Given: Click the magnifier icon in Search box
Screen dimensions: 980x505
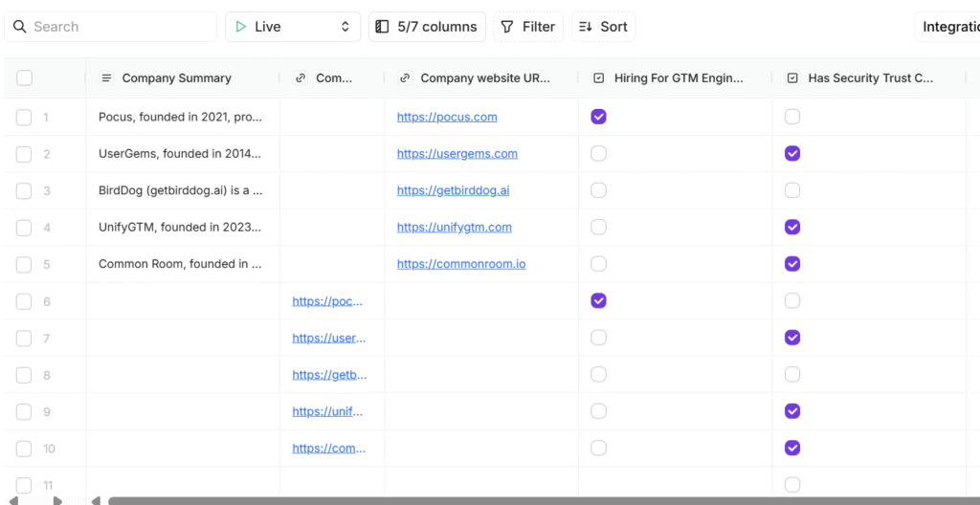Looking at the screenshot, I should point(20,27).
